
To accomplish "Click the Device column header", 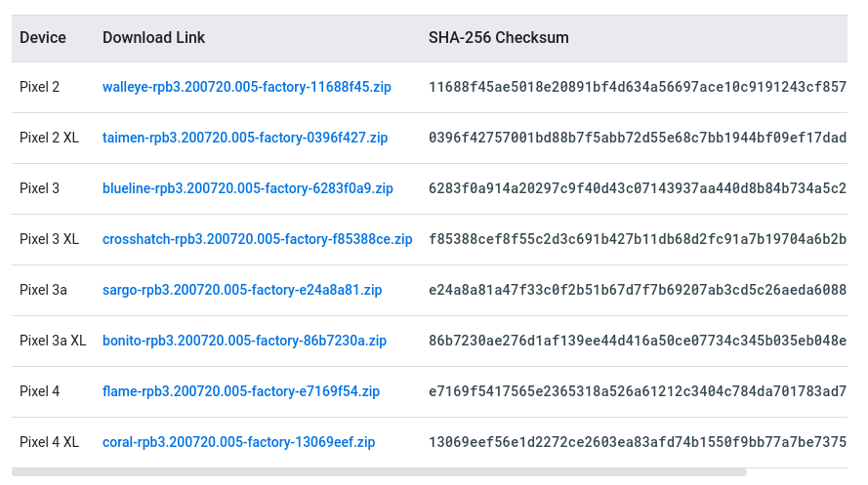I will coord(43,38).
